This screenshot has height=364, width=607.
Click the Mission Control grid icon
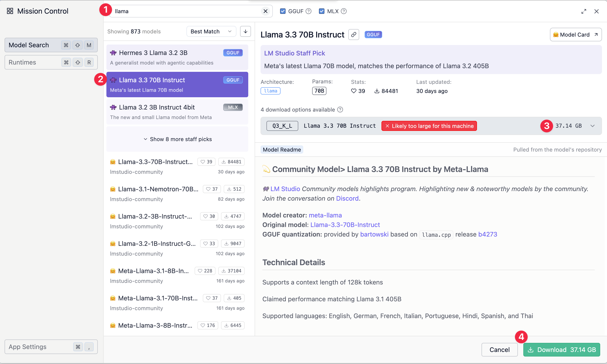[10, 11]
